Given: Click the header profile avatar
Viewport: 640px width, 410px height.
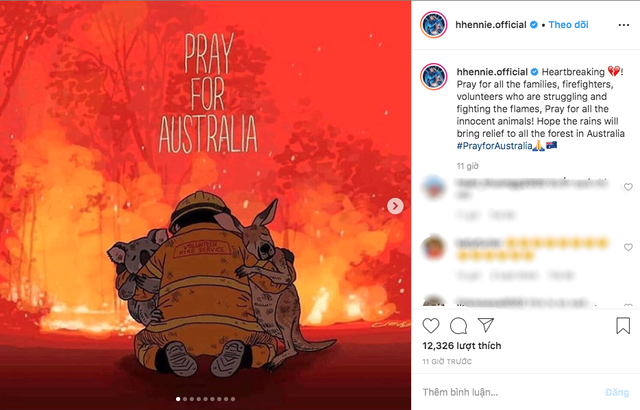Looking at the screenshot, I should click(x=433, y=25).
